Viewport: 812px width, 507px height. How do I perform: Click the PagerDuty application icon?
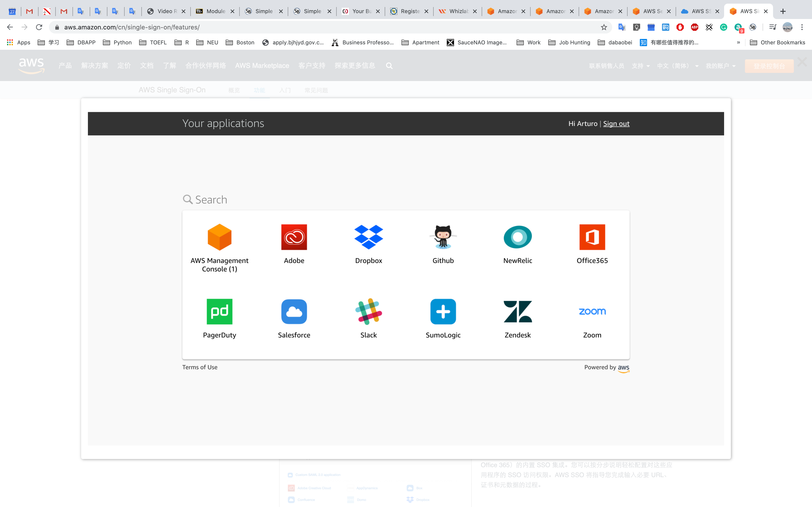(x=220, y=311)
